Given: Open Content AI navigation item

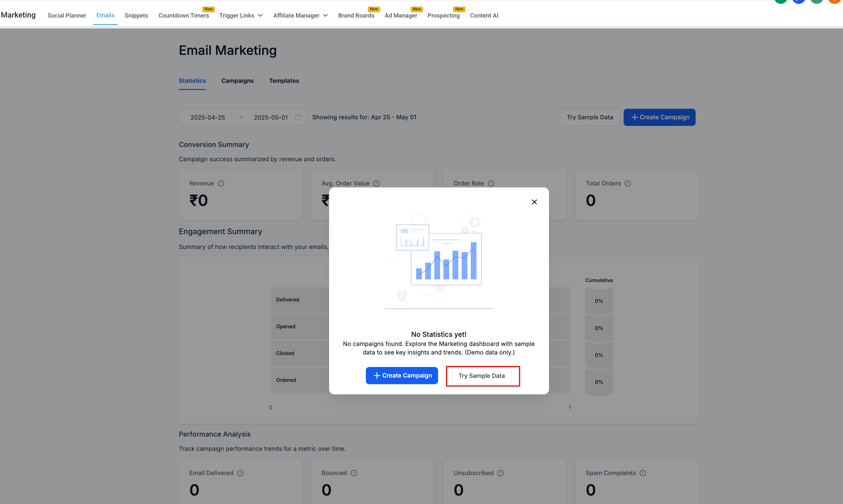Looking at the screenshot, I should 484,16.
